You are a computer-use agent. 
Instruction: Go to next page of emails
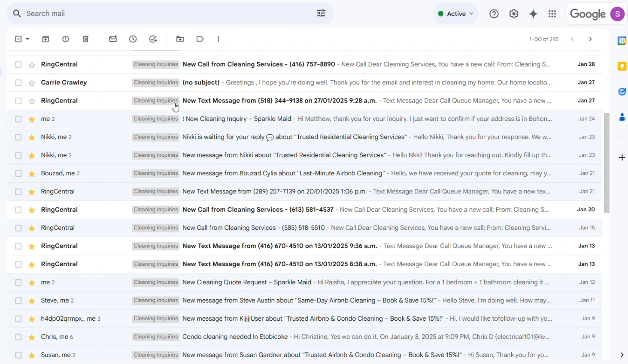coord(591,39)
